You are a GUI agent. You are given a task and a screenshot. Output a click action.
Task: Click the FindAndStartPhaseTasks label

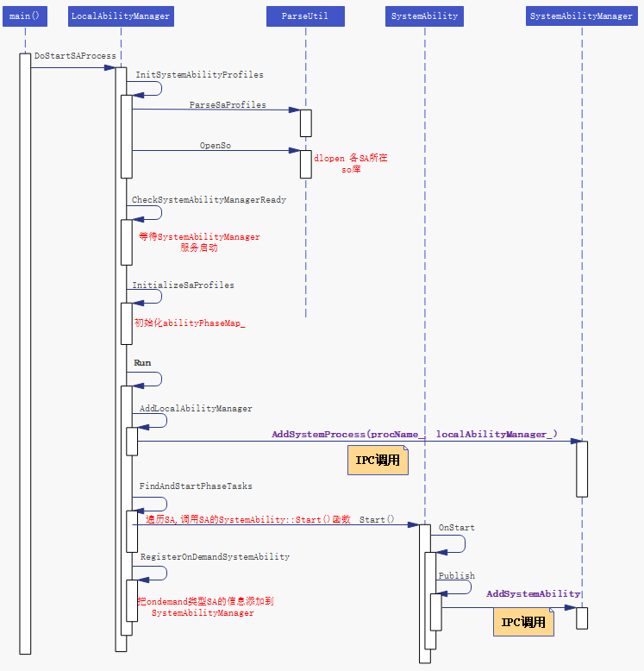click(196, 486)
